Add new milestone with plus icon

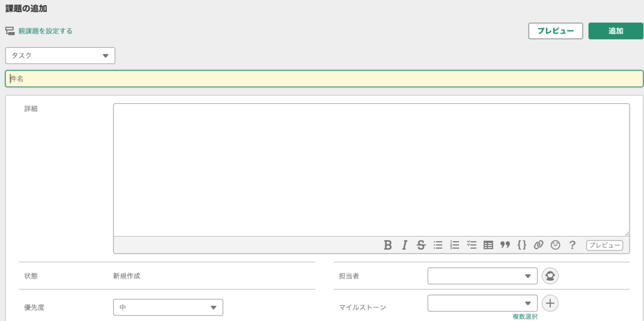pos(550,303)
